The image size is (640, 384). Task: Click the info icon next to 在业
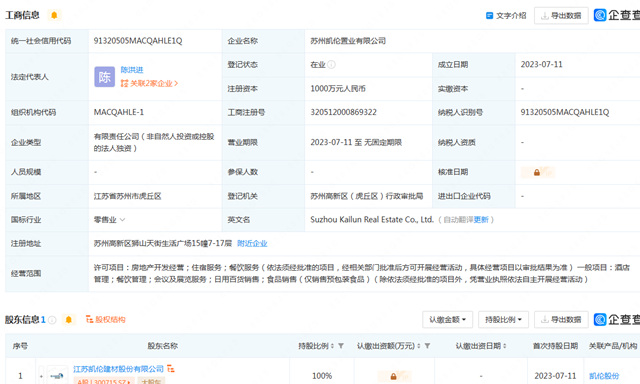331,64
